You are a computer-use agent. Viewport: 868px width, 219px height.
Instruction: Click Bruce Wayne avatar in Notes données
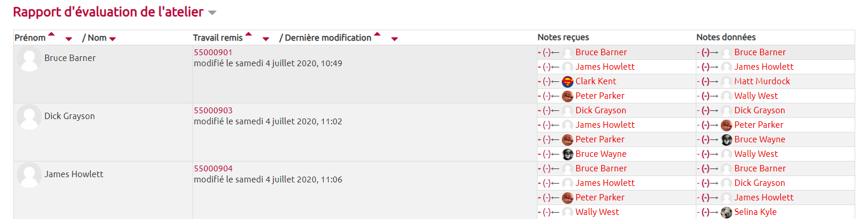pyautogui.click(x=727, y=139)
